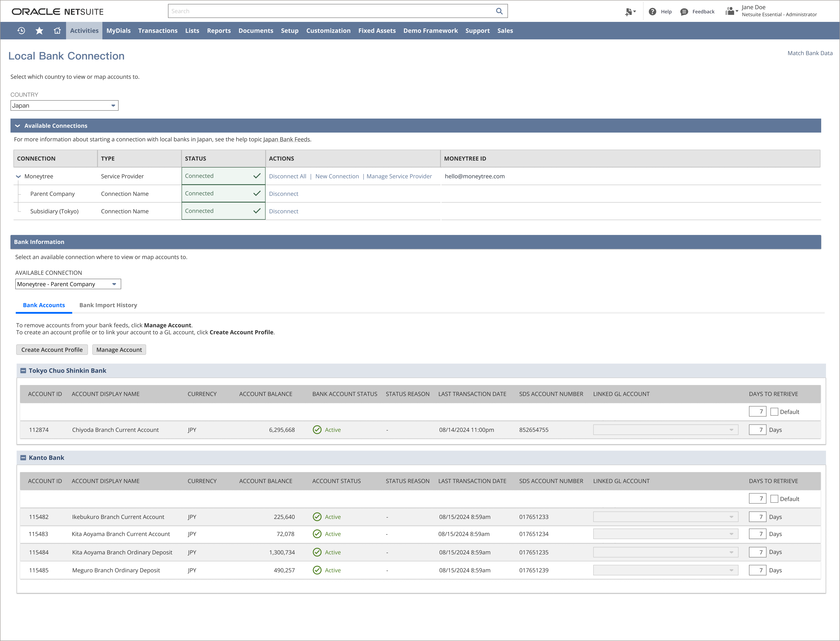Go to the Home icon
This screenshot has width=840, height=641.
pyautogui.click(x=57, y=31)
